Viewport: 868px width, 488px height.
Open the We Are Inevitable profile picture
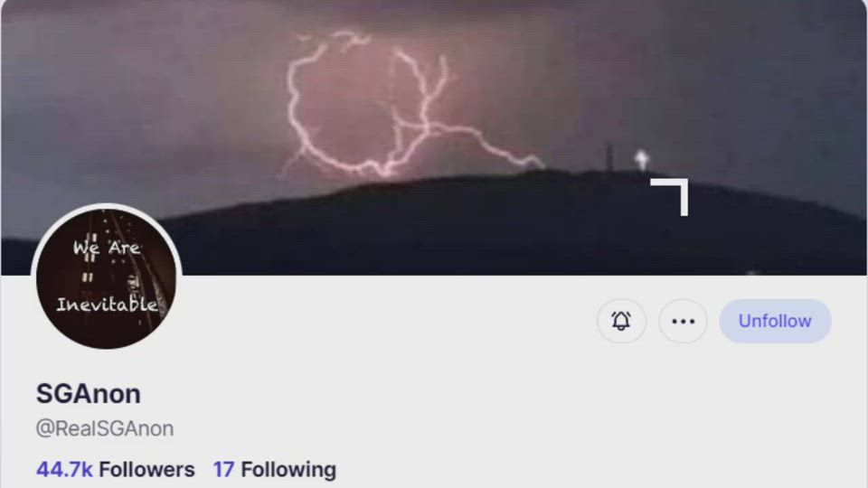point(107,278)
